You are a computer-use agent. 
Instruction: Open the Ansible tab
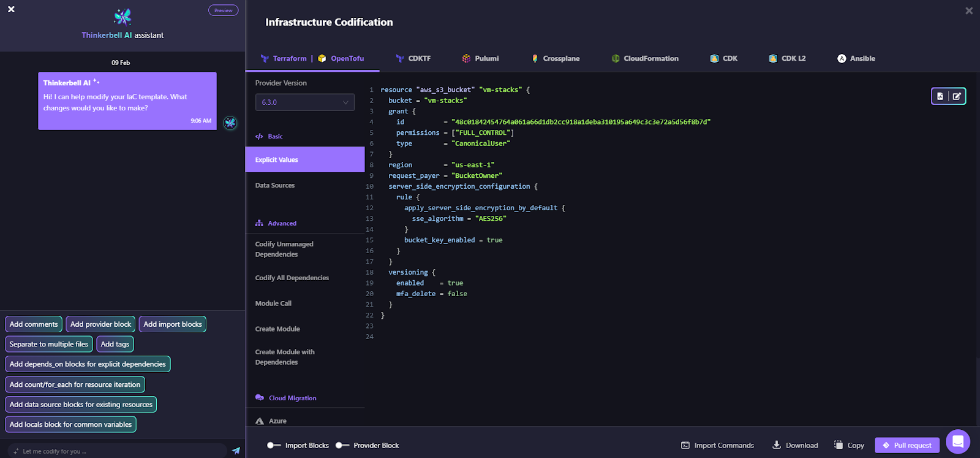(x=856, y=59)
